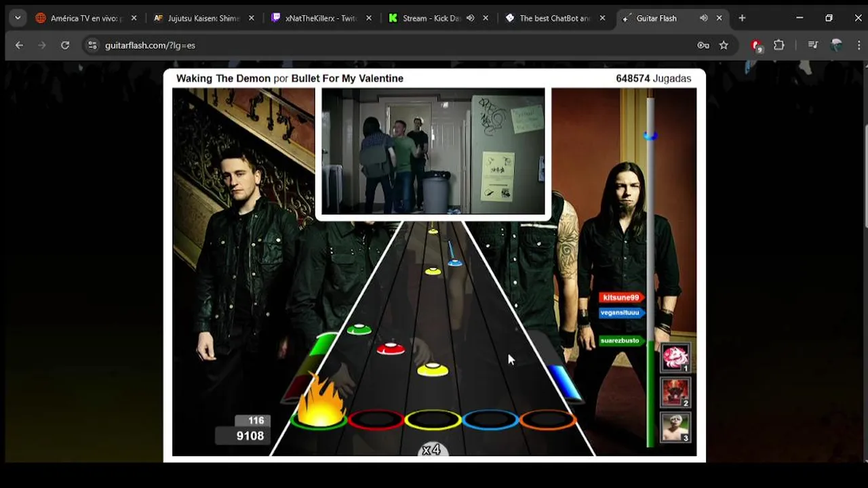Go back to the previous page
The height and width of the screenshot is (488, 868).
tap(19, 45)
